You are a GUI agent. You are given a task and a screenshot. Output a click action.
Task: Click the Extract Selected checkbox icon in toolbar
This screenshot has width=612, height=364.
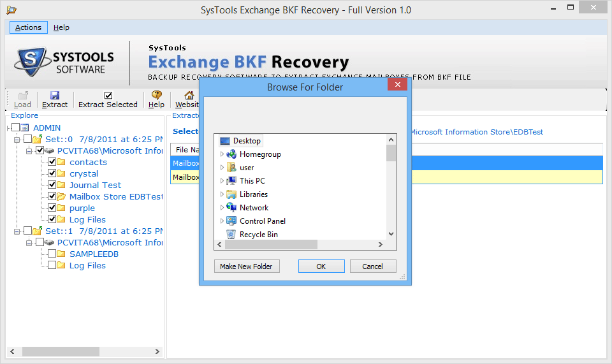click(x=108, y=95)
